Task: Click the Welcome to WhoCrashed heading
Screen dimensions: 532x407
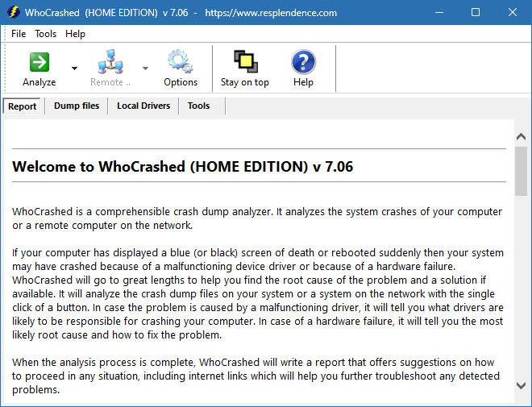Action: click(x=182, y=167)
